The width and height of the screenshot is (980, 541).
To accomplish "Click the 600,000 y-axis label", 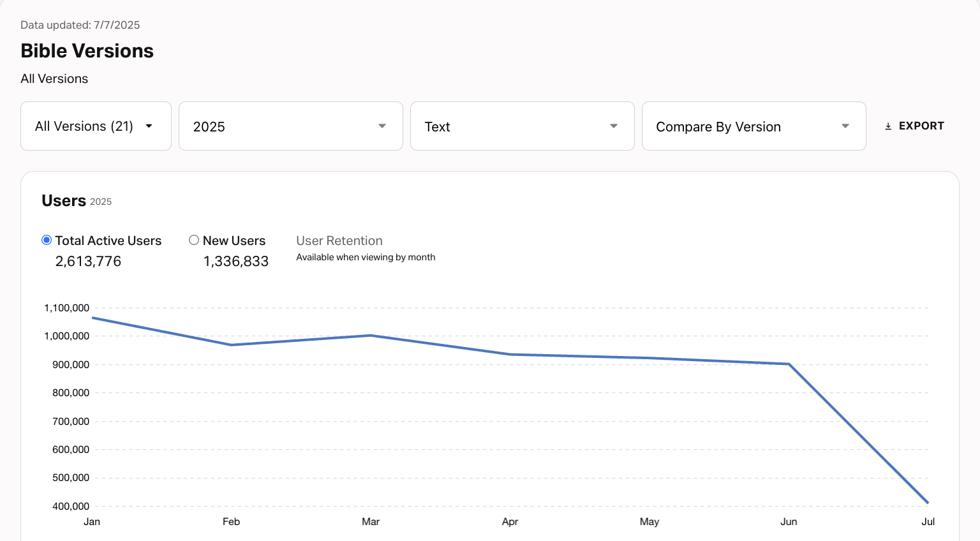I will [71, 450].
